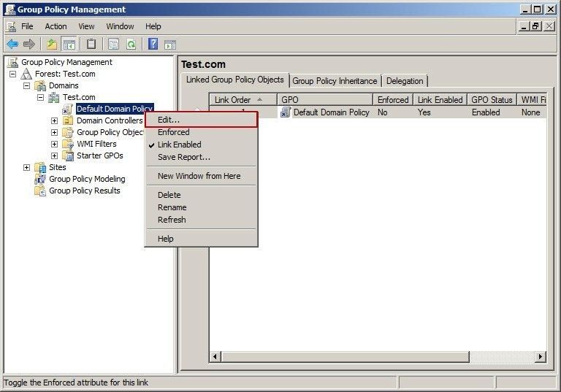Collapse the Test.com domain node
The height and width of the screenshot is (392, 561).
(40, 97)
